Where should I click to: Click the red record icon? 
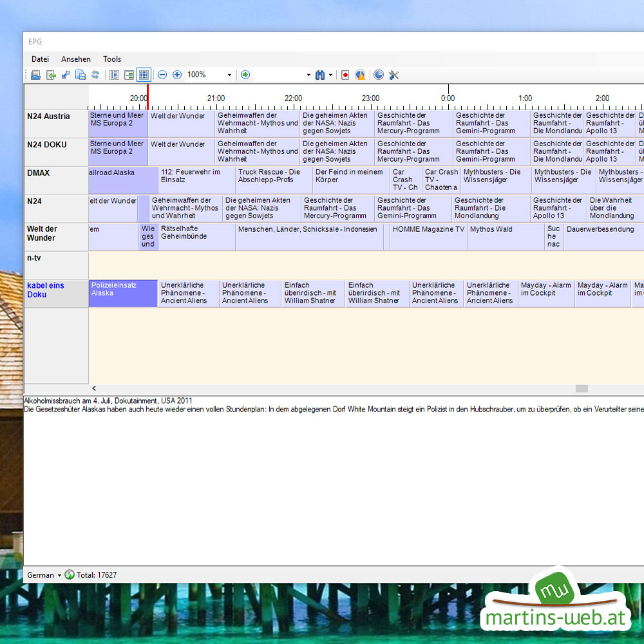tap(345, 75)
